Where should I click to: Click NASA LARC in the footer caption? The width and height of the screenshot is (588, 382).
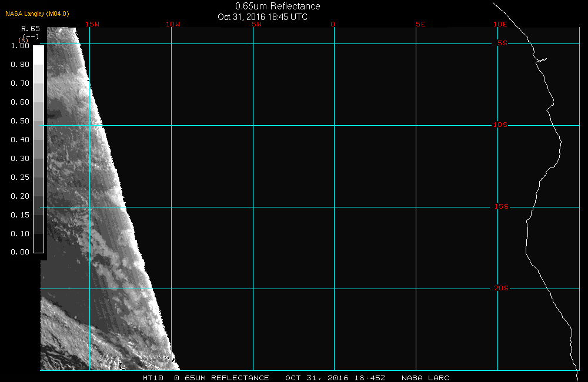click(425, 378)
